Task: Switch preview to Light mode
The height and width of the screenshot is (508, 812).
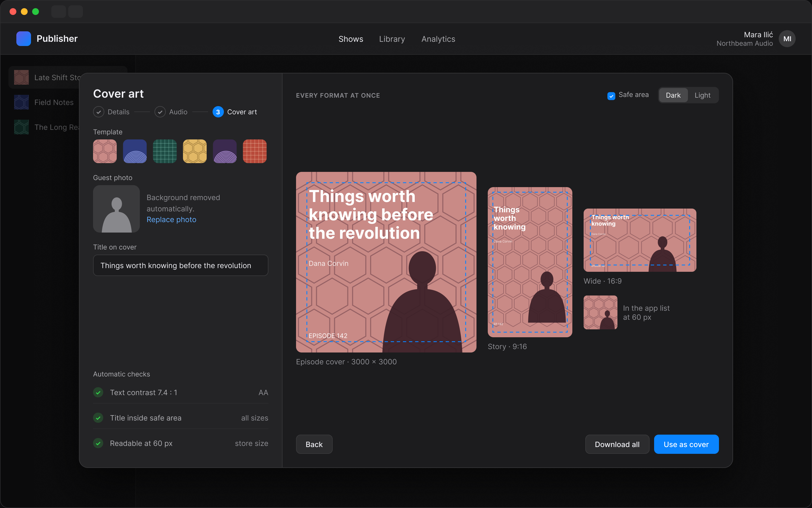Action: [x=702, y=95]
